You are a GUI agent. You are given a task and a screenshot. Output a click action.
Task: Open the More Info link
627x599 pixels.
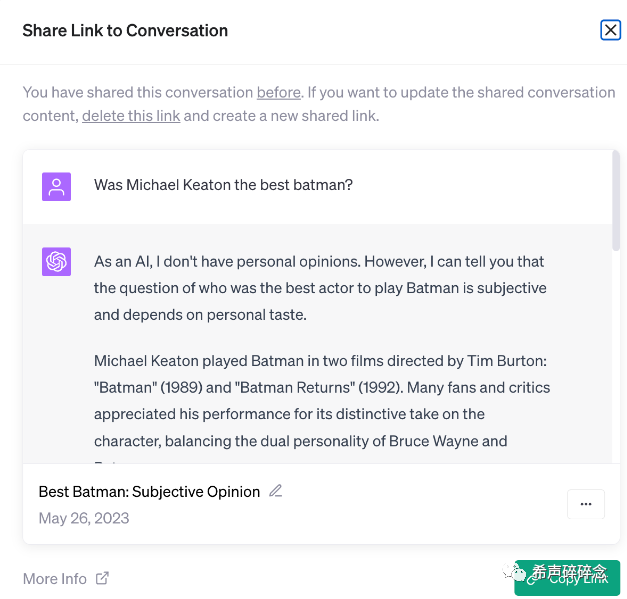pos(55,578)
